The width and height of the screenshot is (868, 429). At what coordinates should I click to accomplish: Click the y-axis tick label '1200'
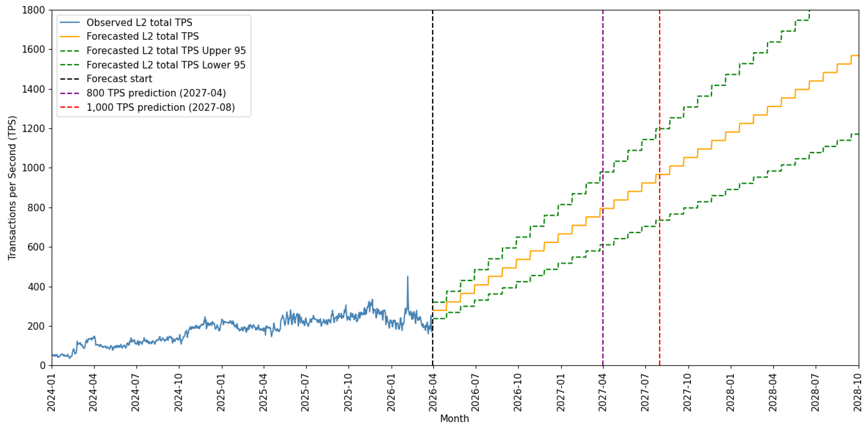33,128
